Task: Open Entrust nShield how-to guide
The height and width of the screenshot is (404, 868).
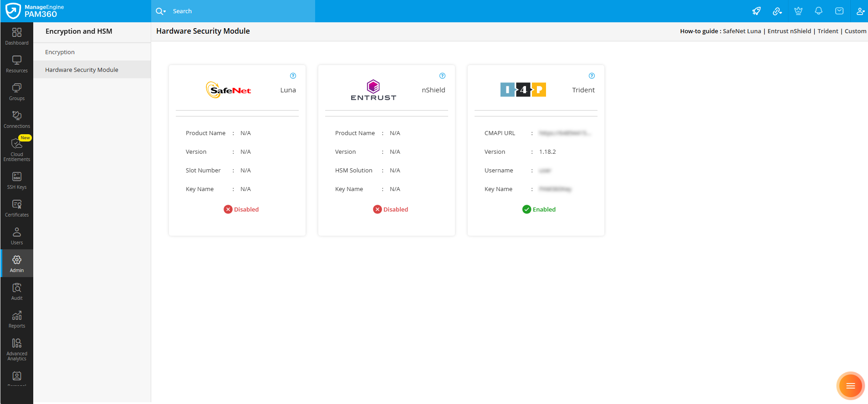Action: pos(789,31)
